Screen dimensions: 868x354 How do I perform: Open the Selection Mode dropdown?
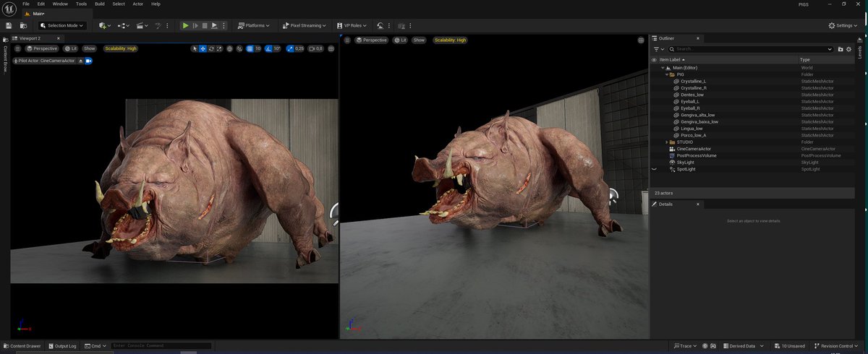pyautogui.click(x=61, y=25)
